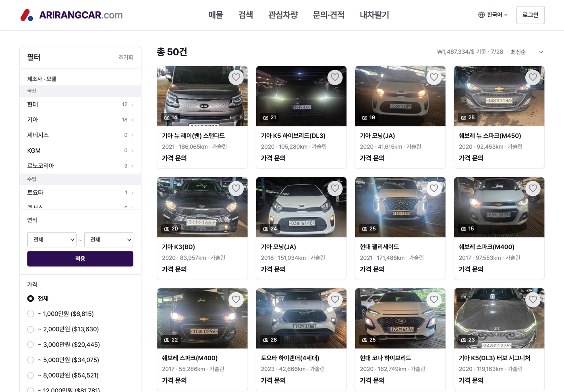The image size is (564, 392).
Task: Favorite the 쉐보레 뉴 스파크(M450) heart icon
Action: click(533, 77)
